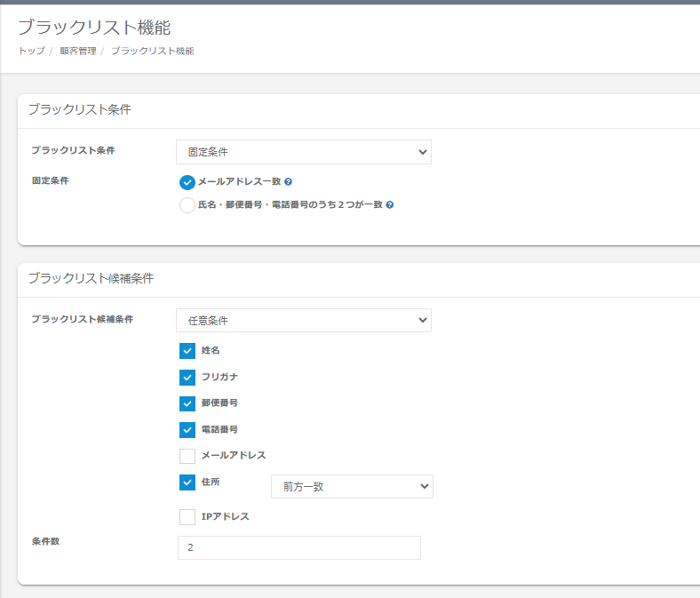
Task: Enable the メールアドレス checkbox
Action: [187, 456]
